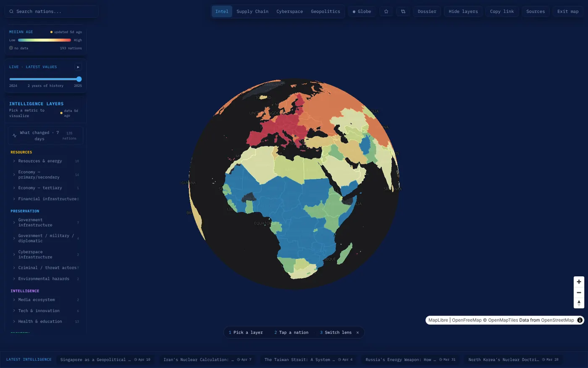Click the MEDIAN AGE legend title
Image resolution: width=588 pixels, height=368 pixels.
point(21,32)
